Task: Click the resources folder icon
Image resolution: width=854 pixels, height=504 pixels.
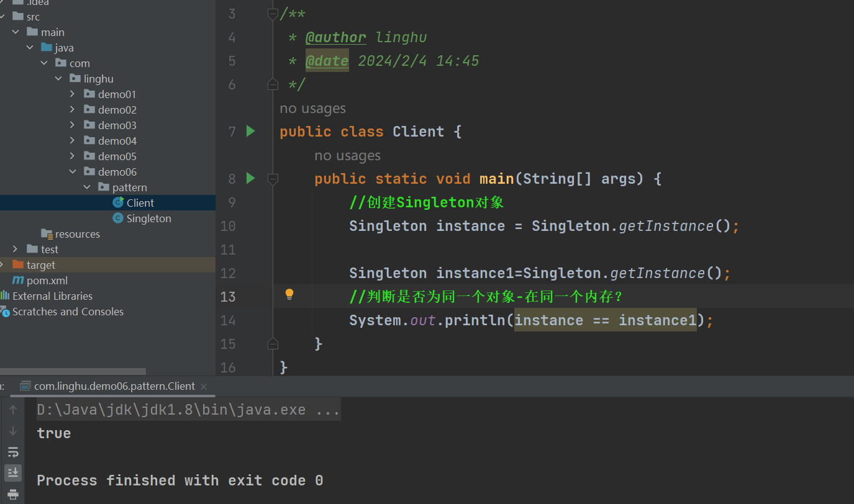Action: point(47,234)
